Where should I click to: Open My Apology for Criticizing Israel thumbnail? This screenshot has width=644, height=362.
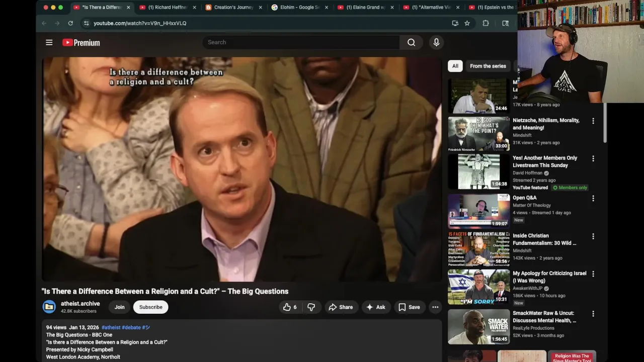[x=478, y=287]
